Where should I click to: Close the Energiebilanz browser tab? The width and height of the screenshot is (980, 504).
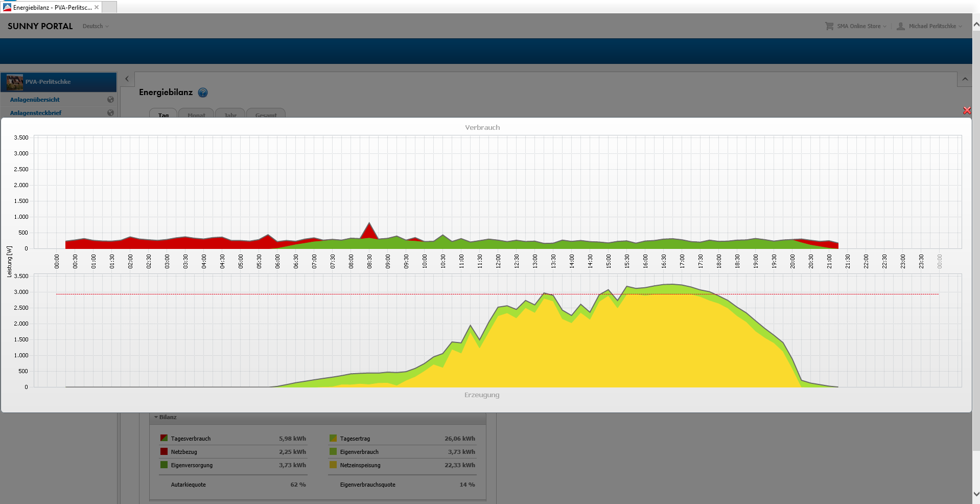97,7
